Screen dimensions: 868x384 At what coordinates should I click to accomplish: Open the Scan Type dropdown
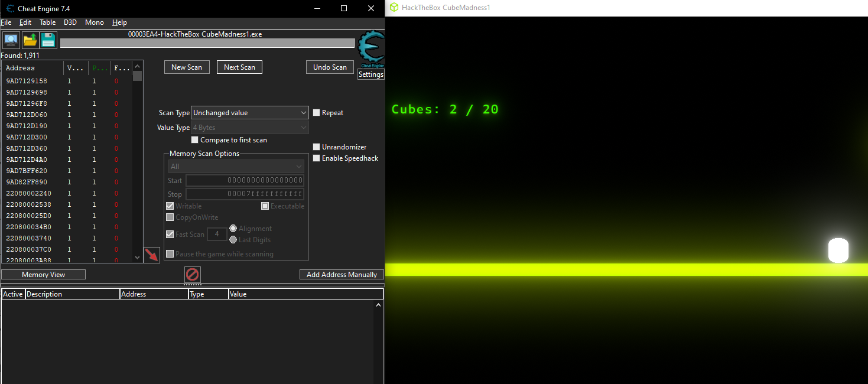[x=250, y=113]
